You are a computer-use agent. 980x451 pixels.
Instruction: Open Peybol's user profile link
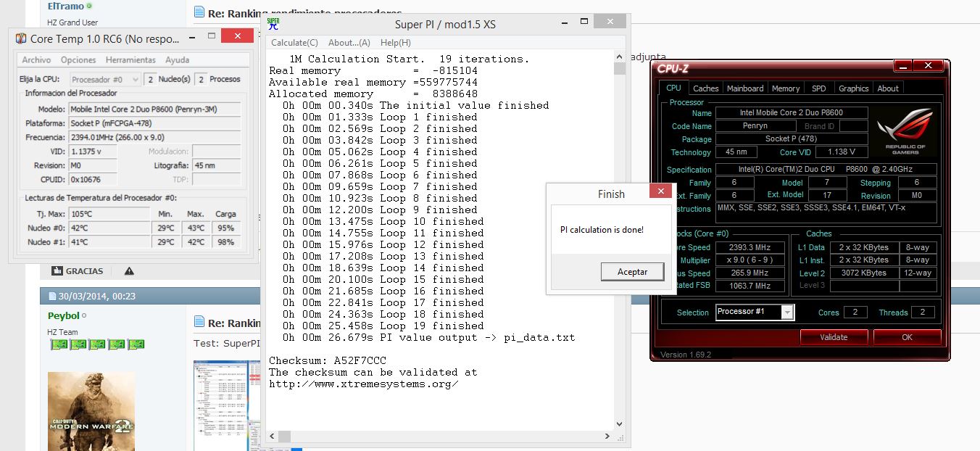click(64, 316)
